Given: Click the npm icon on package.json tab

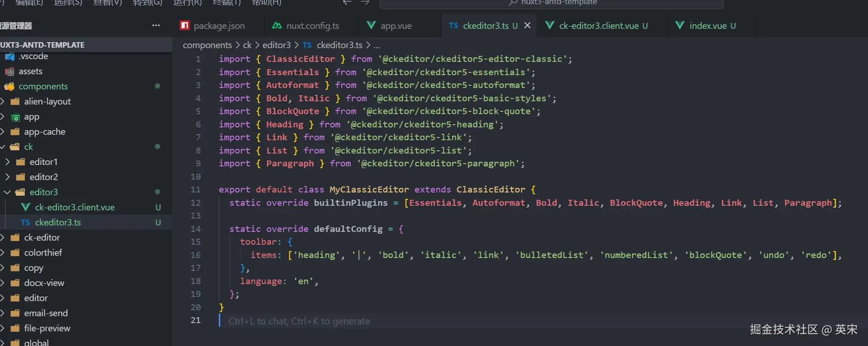Looking at the screenshot, I should (185, 25).
